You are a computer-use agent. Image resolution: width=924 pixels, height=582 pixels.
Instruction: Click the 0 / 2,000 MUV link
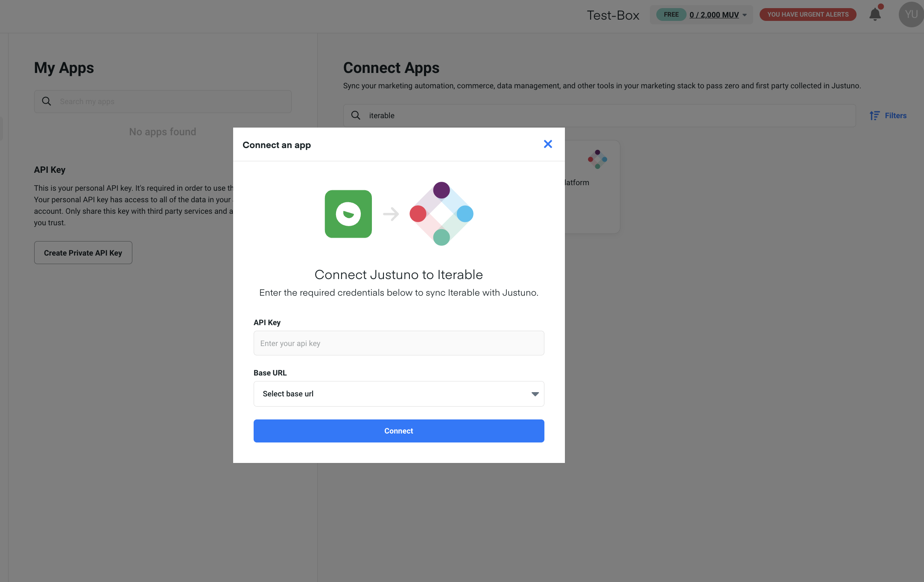[714, 15]
